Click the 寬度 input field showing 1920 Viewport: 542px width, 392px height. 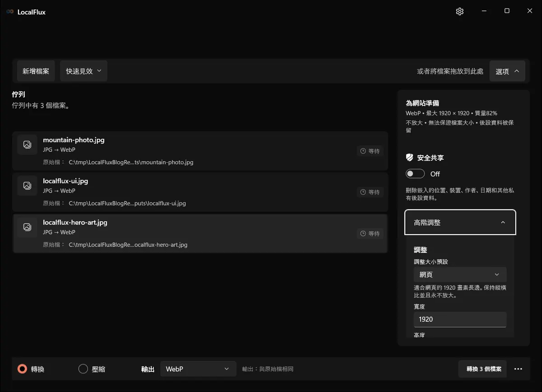[x=460, y=319]
